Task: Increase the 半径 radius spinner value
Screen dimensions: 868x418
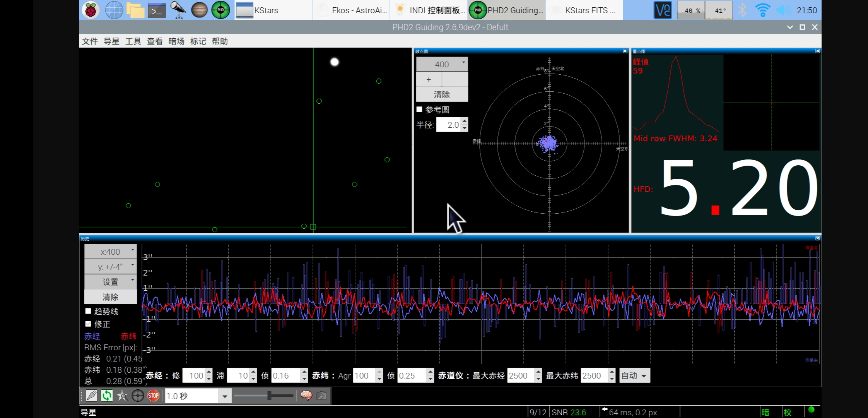Action: [x=465, y=121]
